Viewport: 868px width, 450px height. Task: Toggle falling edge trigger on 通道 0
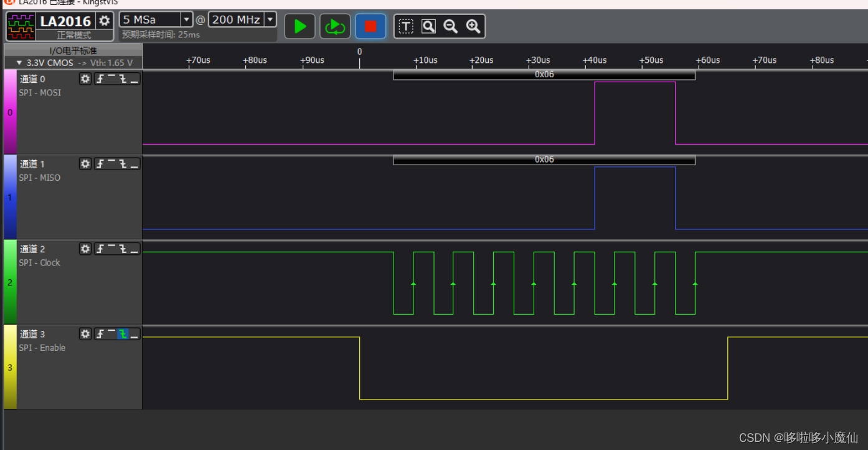click(123, 79)
